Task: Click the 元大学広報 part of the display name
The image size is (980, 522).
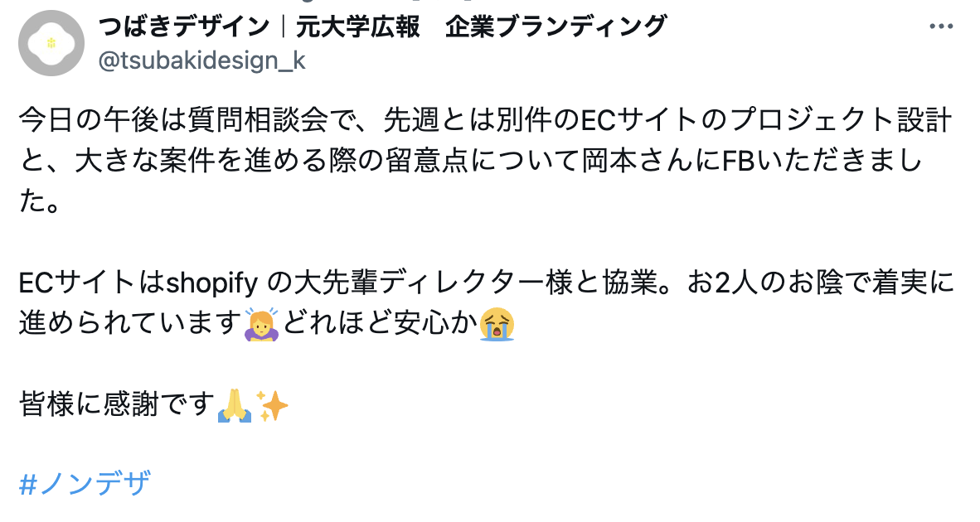Action: click(x=357, y=27)
